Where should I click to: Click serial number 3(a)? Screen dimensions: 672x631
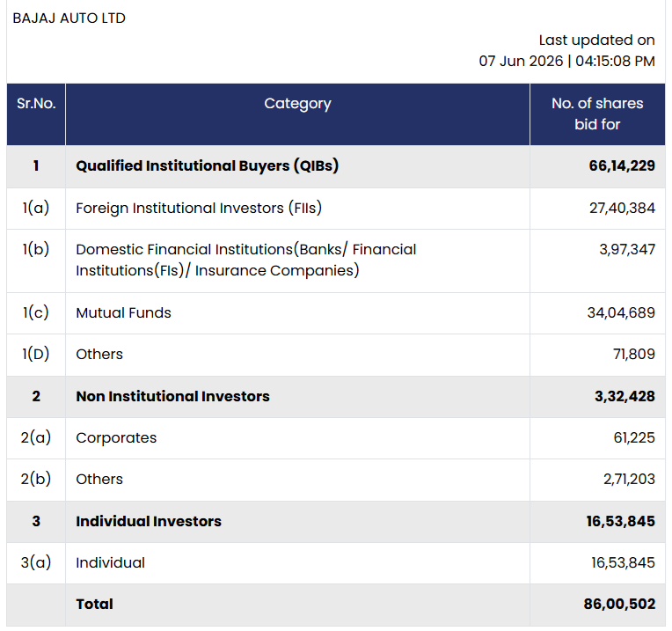point(36,562)
